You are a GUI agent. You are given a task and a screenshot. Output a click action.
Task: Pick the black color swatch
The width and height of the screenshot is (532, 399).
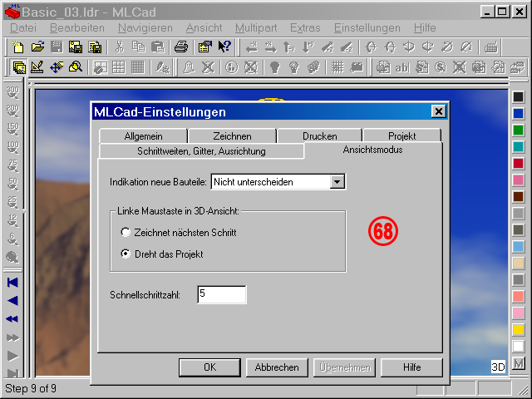(x=518, y=97)
